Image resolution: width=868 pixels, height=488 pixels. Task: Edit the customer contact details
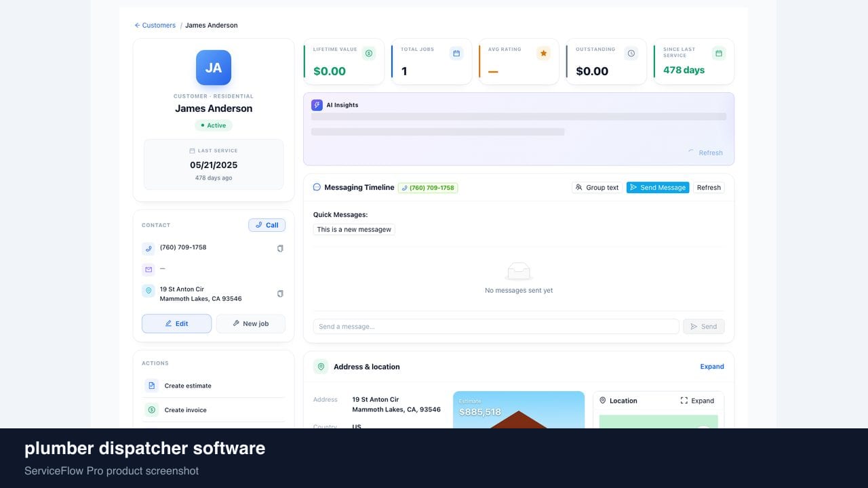176,323
